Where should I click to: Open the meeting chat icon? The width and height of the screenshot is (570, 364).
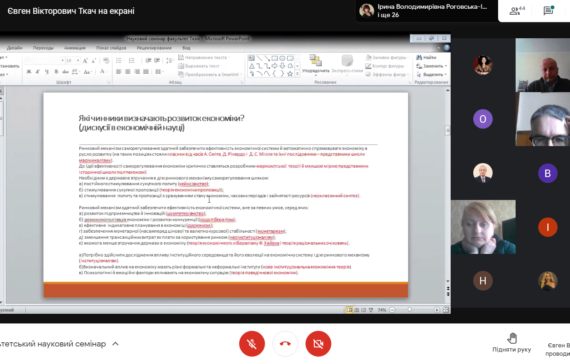click(x=549, y=10)
